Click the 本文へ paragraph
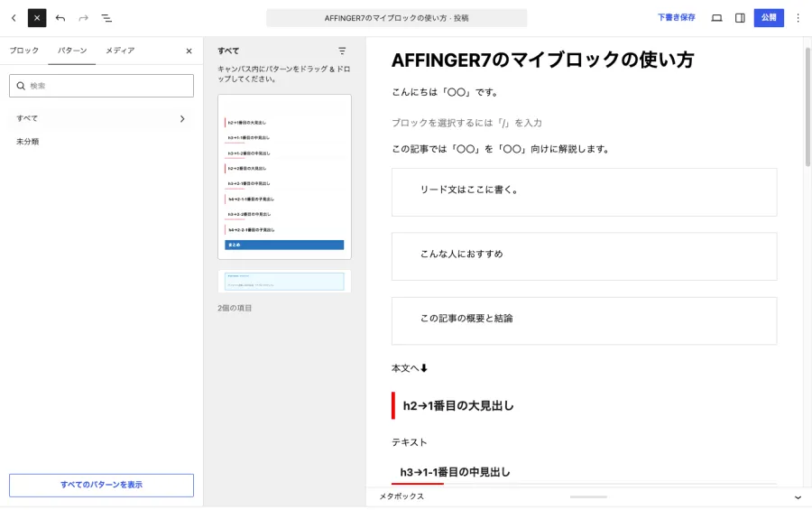 pyautogui.click(x=410, y=368)
